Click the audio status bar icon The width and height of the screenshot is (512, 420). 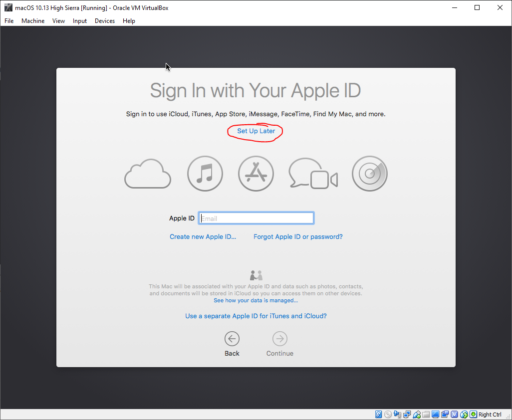(397, 414)
